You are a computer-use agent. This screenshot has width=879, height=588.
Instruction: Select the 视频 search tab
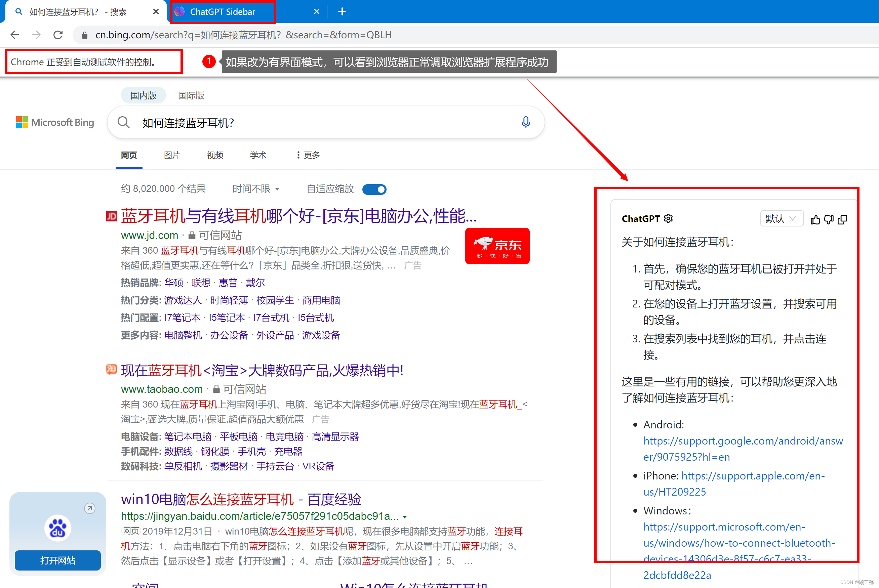point(215,155)
